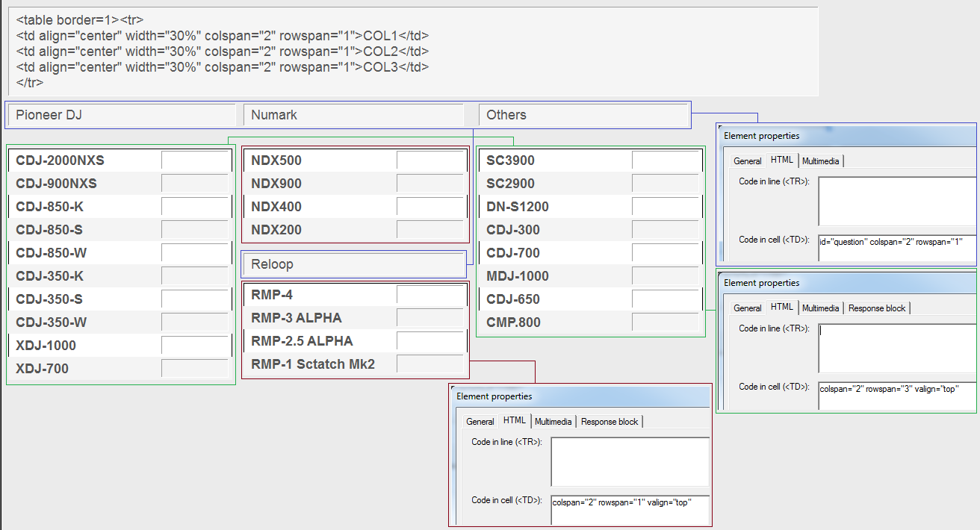This screenshot has height=530, width=980.
Task: Click the CMP.800 row label
Action: [x=513, y=322]
